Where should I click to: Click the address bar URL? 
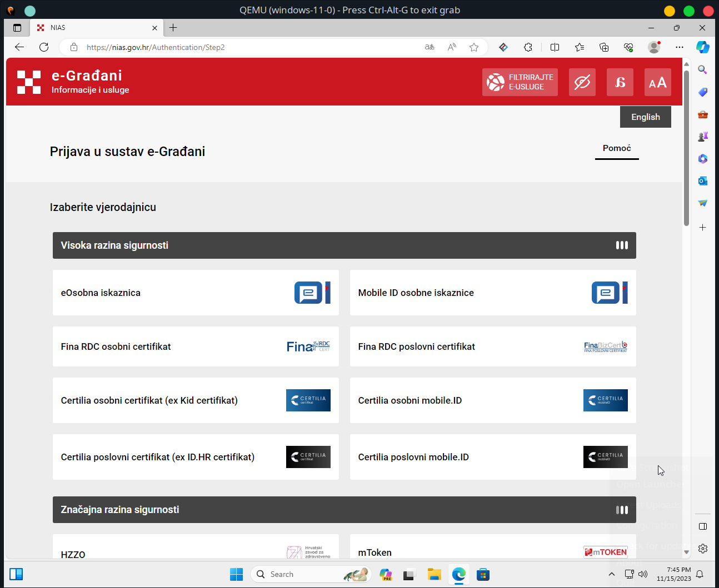156,47
